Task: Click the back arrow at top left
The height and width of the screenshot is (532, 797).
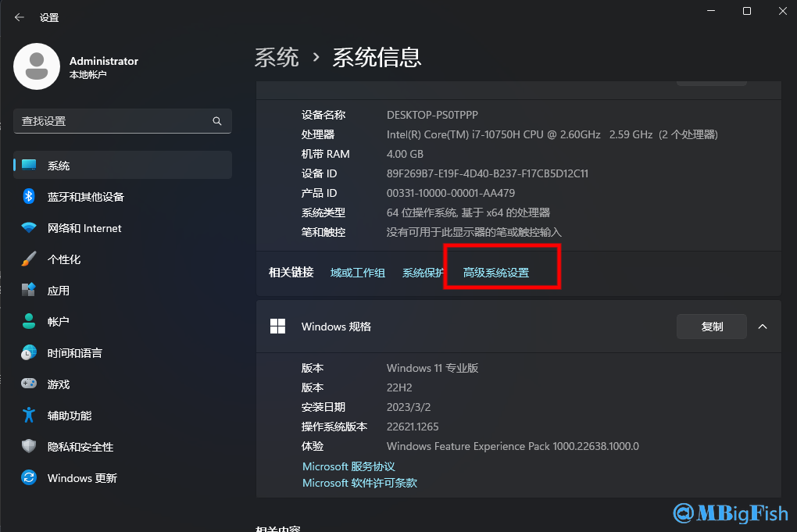Action: tap(18, 16)
